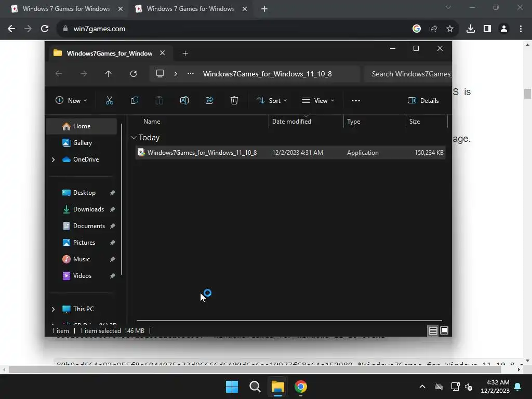The image size is (532, 399).
Task: Click the Search Windows7Games box
Action: 408,74
